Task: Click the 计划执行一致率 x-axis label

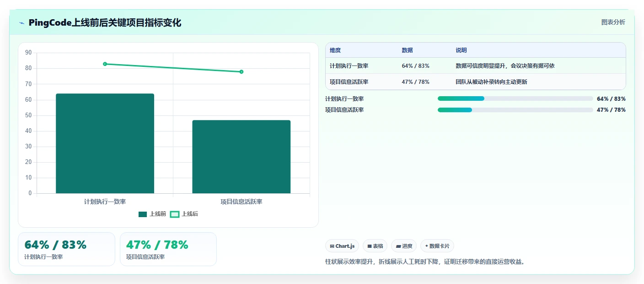Action: coord(105,202)
